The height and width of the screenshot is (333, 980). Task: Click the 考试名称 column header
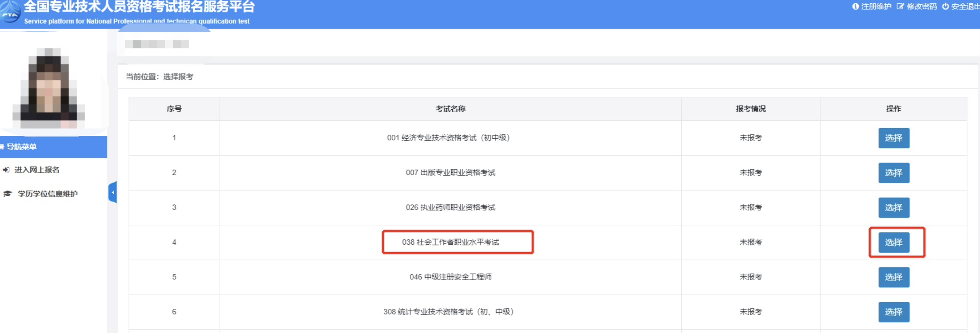tap(450, 109)
